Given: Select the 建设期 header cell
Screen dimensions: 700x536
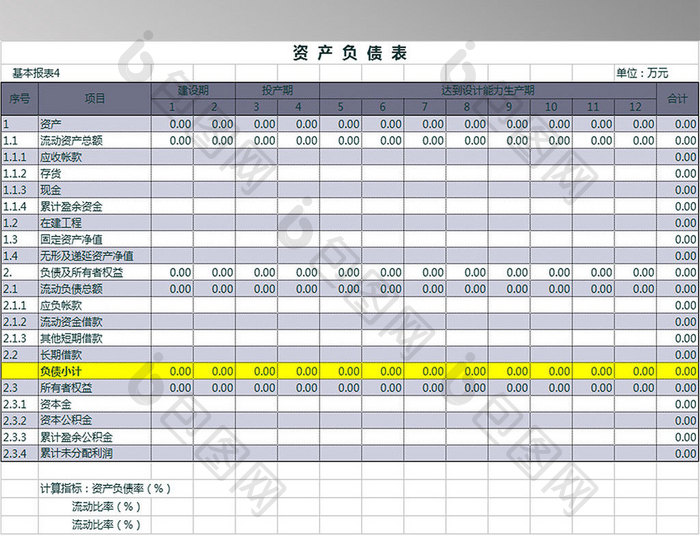Looking at the screenshot, I should [192, 90].
